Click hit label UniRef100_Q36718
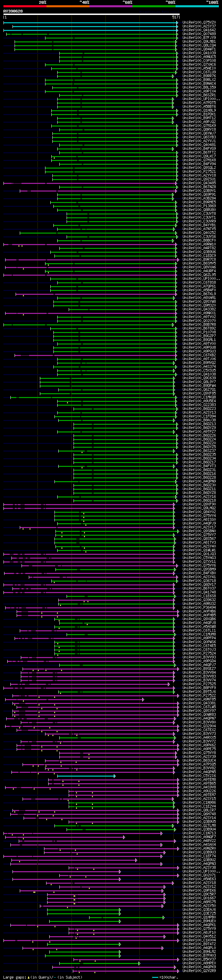The width and height of the screenshot is (222, 980). [x=199, y=581]
